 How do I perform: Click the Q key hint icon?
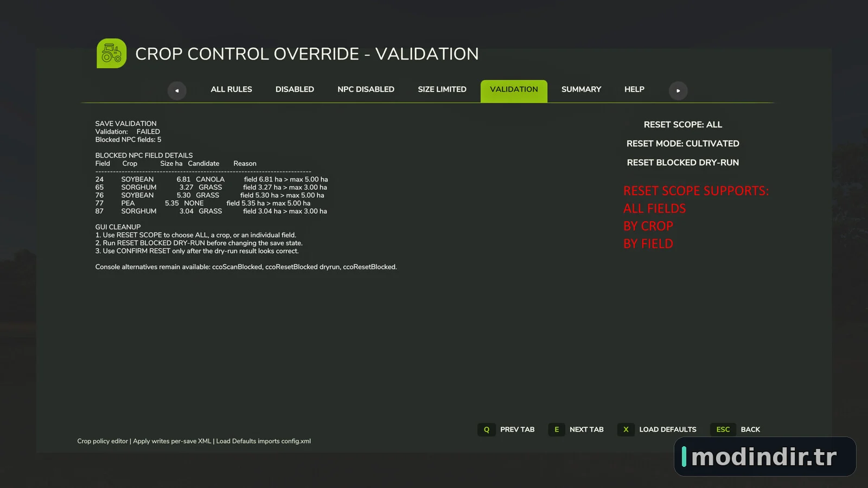pos(487,429)
